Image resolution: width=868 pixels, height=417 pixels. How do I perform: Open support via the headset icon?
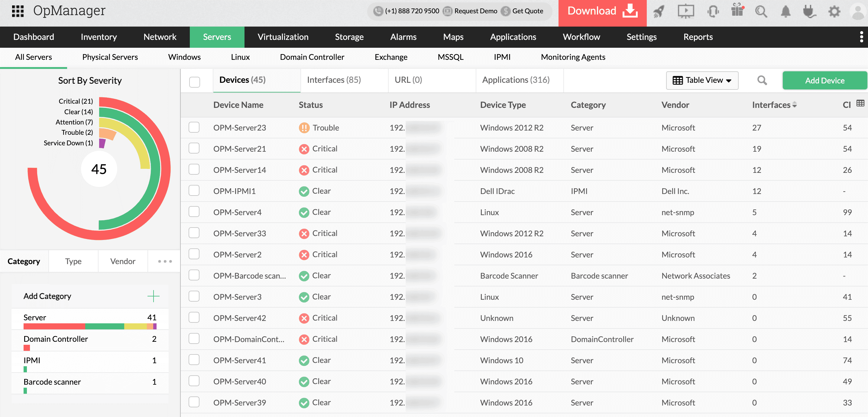point(713,11)
